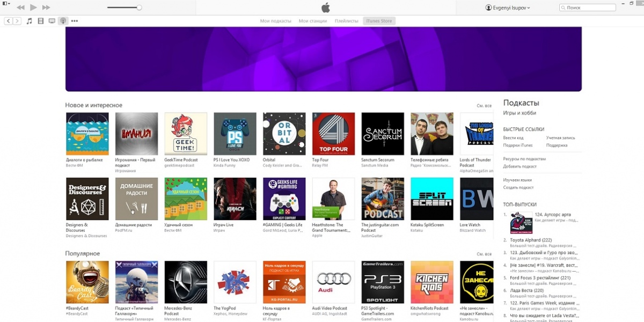The image size is (644, 322).
Task: Open the Игры и хобби category selector
Action: tap(519, 113)
